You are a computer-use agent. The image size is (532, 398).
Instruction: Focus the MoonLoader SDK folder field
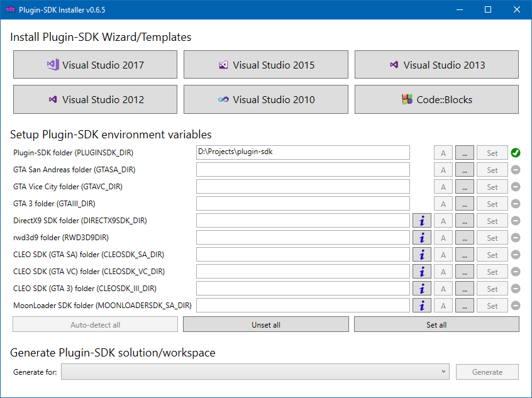click(303, 306)
